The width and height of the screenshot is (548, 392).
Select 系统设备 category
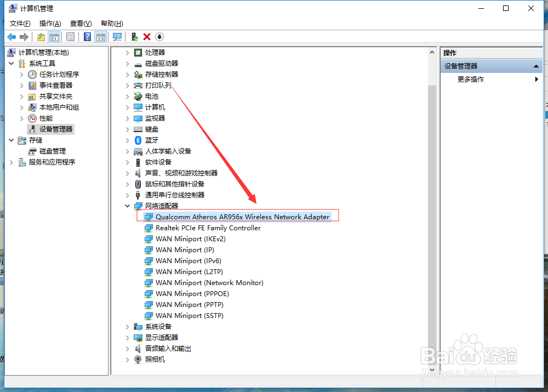(x=158, y=327)
